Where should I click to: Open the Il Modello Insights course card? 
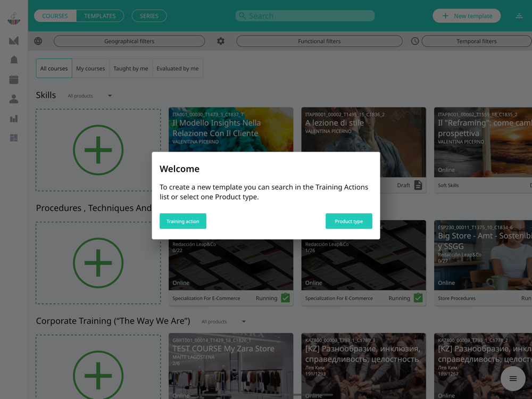click(x=231, y=129)
